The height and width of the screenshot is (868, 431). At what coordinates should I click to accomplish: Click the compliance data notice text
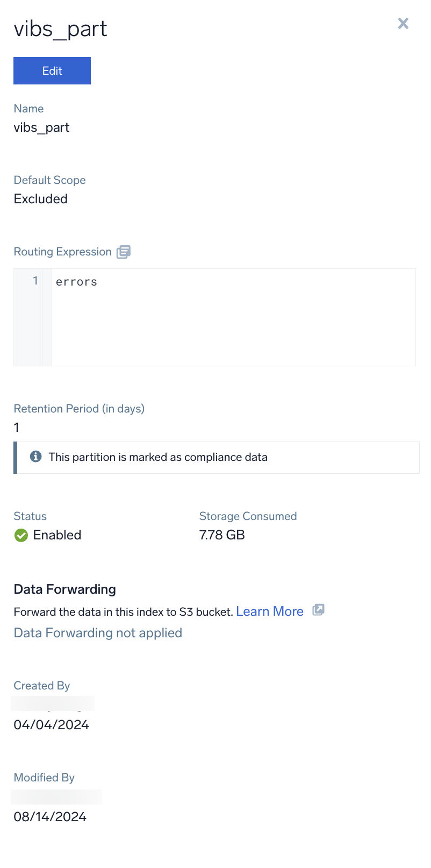(158, 457)
